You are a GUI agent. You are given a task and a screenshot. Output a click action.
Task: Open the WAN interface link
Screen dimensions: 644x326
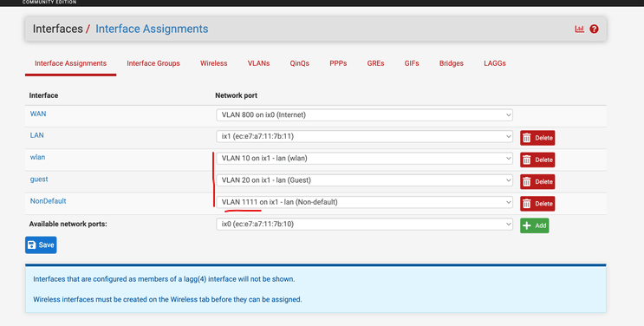click(38, 114)
